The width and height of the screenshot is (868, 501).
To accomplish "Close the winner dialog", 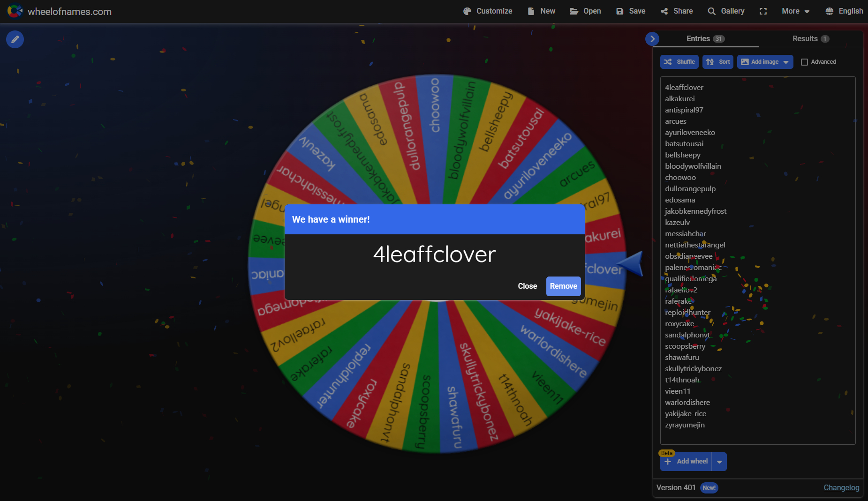I will [x=527, y=286].
